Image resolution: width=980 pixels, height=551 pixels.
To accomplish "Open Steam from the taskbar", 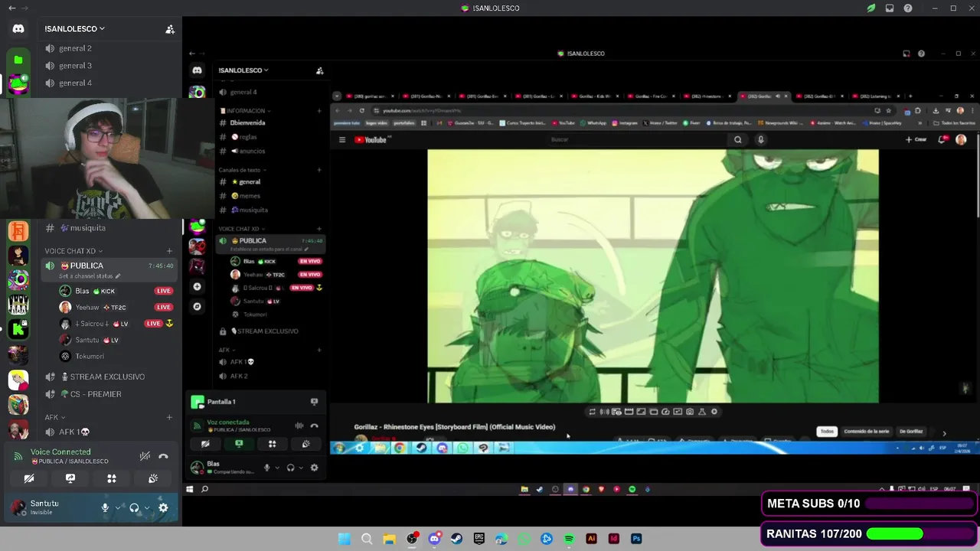I will point(456,539).
